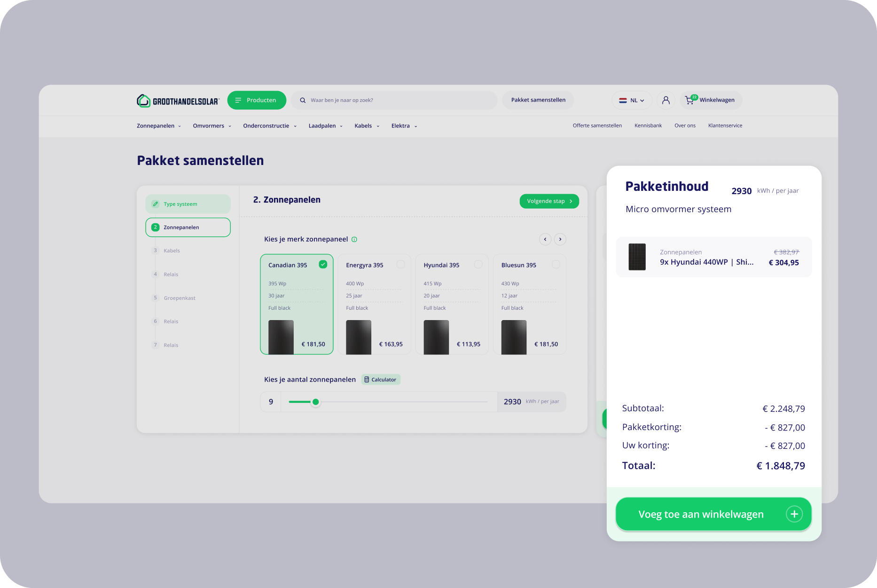This screenshot has width=877, height=588.
Task: Expand the Onderconstructie menu
Action: (x=270, y=126)
